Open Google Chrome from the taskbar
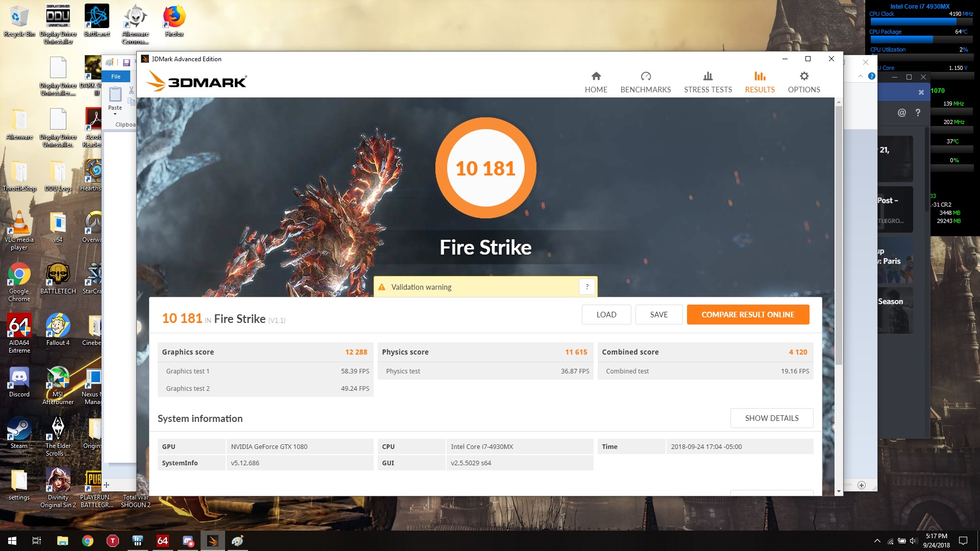This screenshot has width=980, height=551. [x=88, y=541]
